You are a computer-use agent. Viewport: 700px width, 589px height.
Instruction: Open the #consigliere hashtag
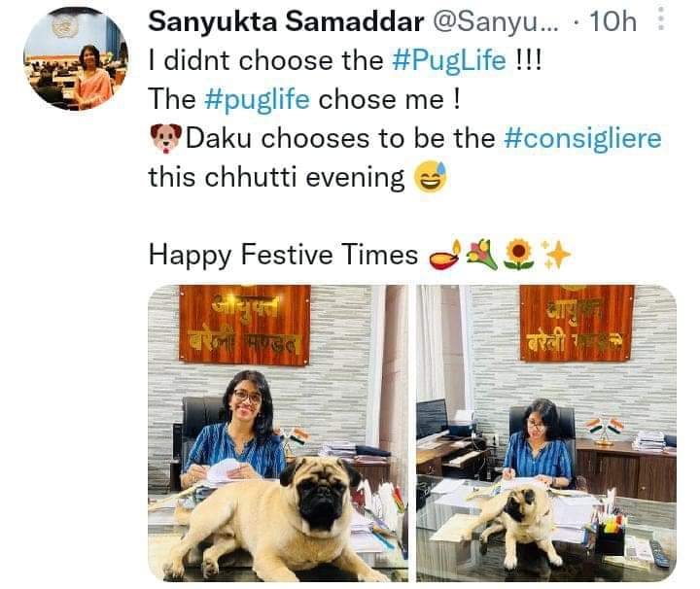pos(583,138)
